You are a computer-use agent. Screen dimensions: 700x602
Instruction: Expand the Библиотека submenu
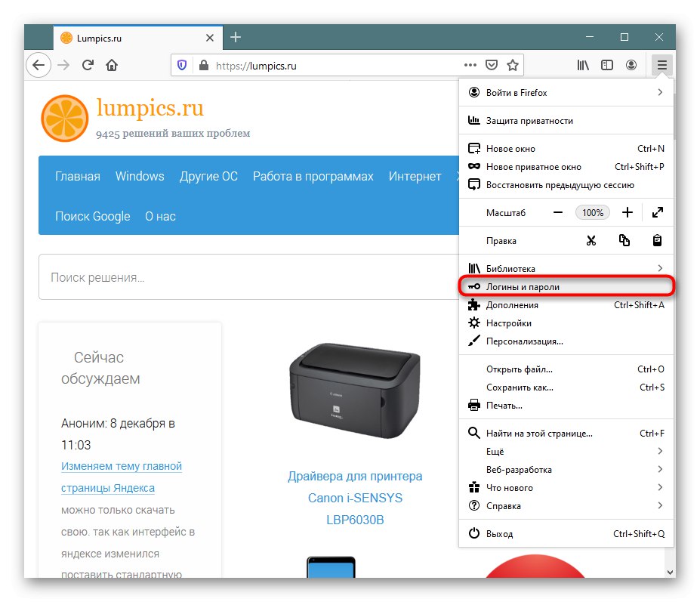point(566,268)
